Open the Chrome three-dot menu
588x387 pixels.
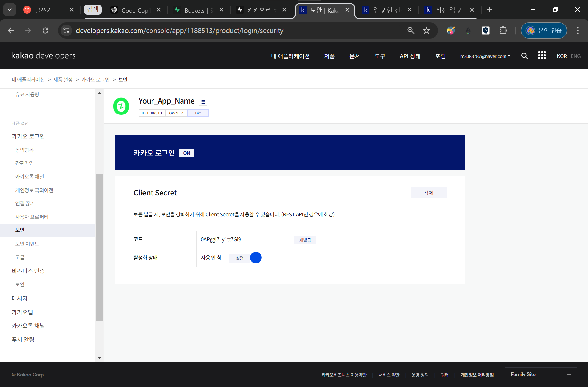578,30
